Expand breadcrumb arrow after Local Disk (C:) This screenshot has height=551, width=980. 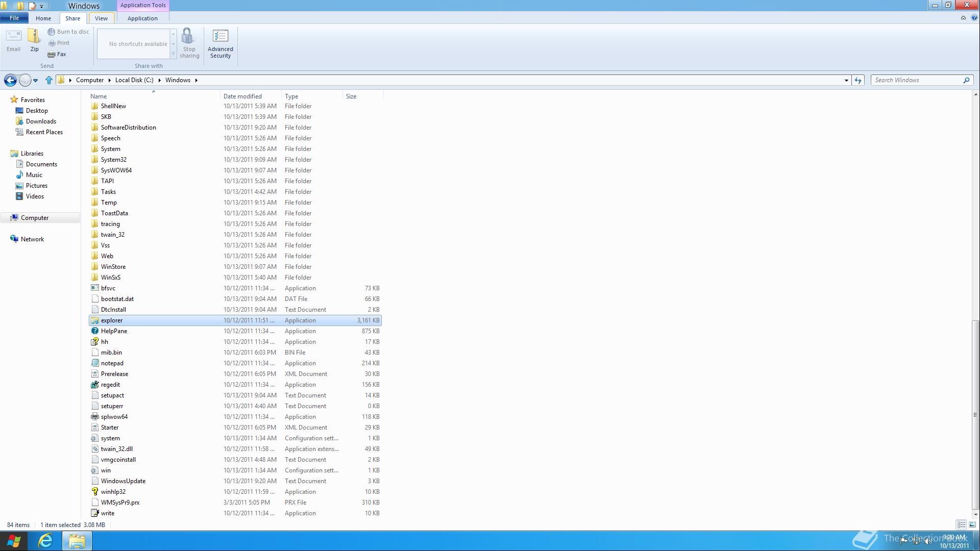[x=159, y=80]
